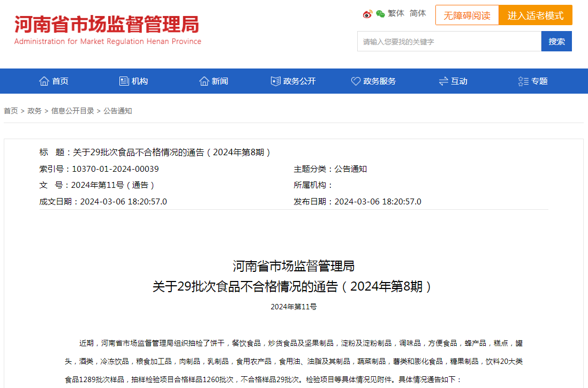The image size is (588, 388).
Task: Click the paragraph line starting with 近期
Action: pos(301,343)
